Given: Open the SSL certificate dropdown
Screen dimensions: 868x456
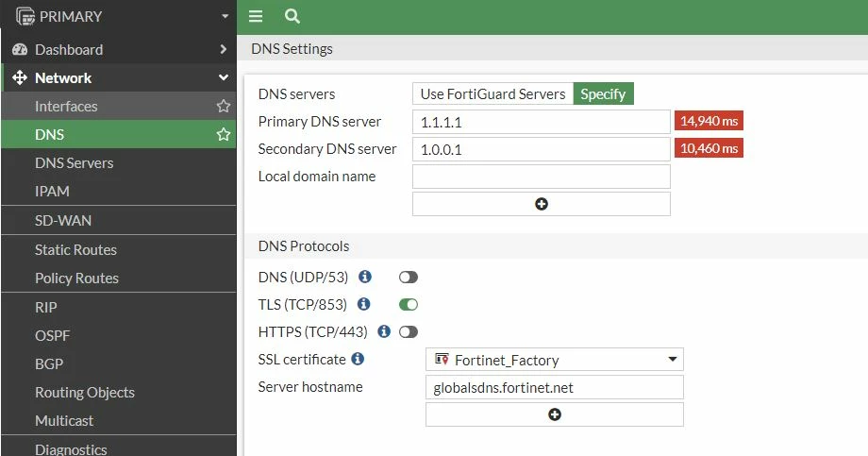Looking at the screenshot, I should (555, 360).
